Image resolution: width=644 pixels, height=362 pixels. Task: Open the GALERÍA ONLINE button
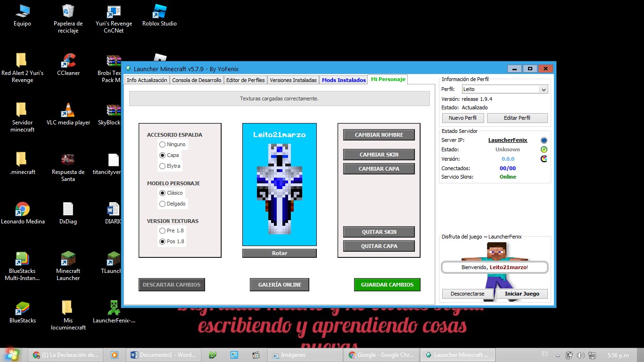280,285
